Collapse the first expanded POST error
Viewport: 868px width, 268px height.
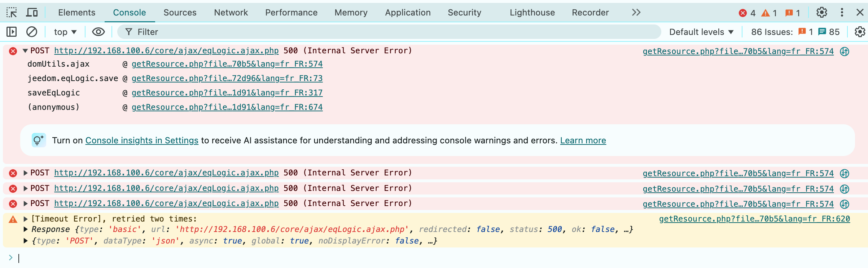coord(25,51)
